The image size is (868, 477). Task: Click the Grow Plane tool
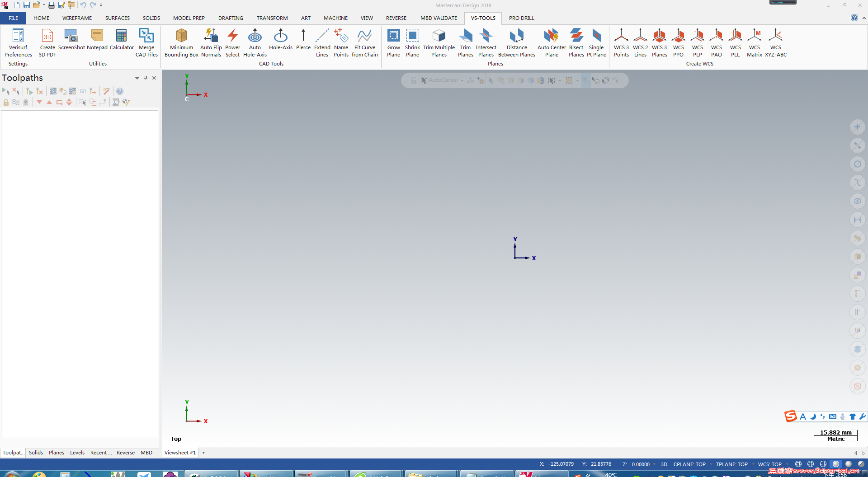pyautogui.click(x=393, y=42)
